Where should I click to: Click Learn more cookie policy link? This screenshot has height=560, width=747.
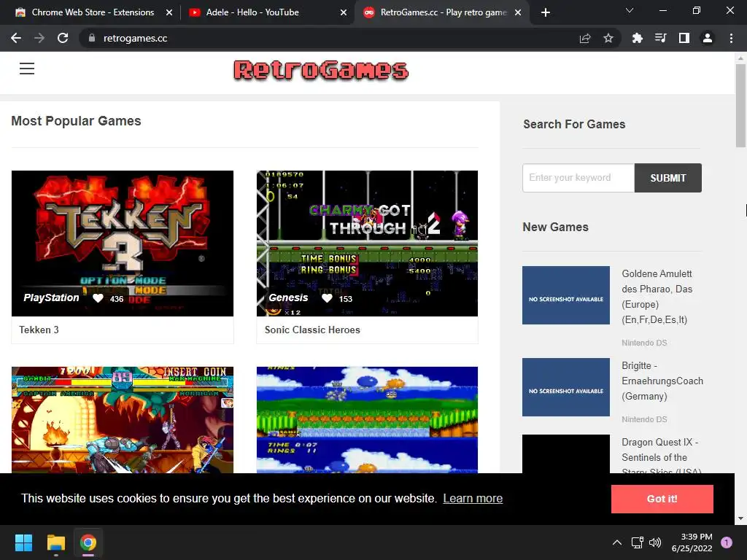point(473,498)
